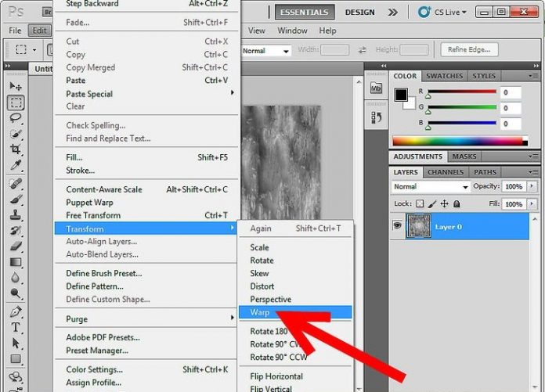Choose Warp from the Transform submenu
This screenshot has width=545, height=392.
(260, 312)
